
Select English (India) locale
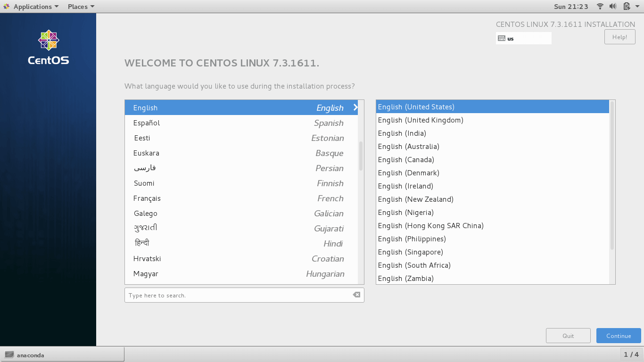pos(493,133)
